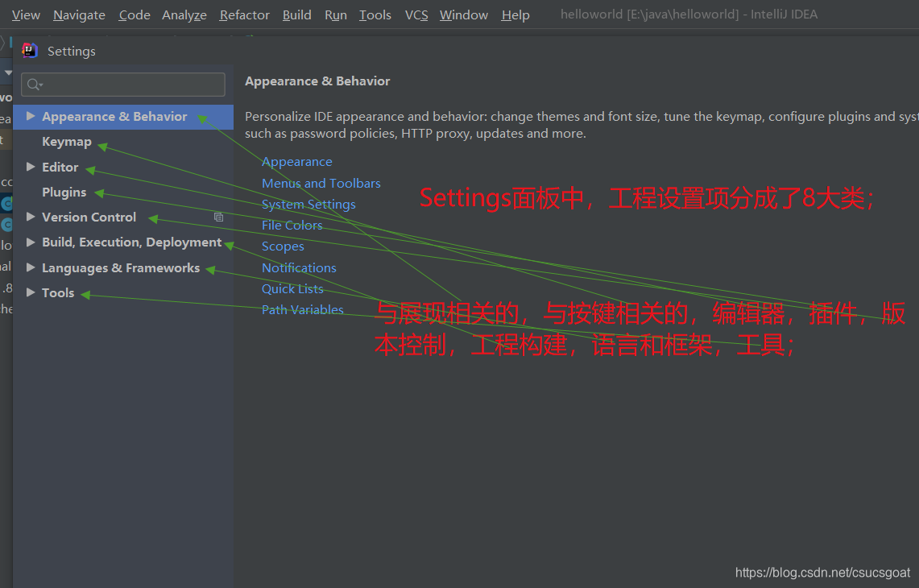Expand Build, Execution, Deployment arrow
Image resolution: width=919 pixels, height=588 pixels.
click(x=31, y=242)
